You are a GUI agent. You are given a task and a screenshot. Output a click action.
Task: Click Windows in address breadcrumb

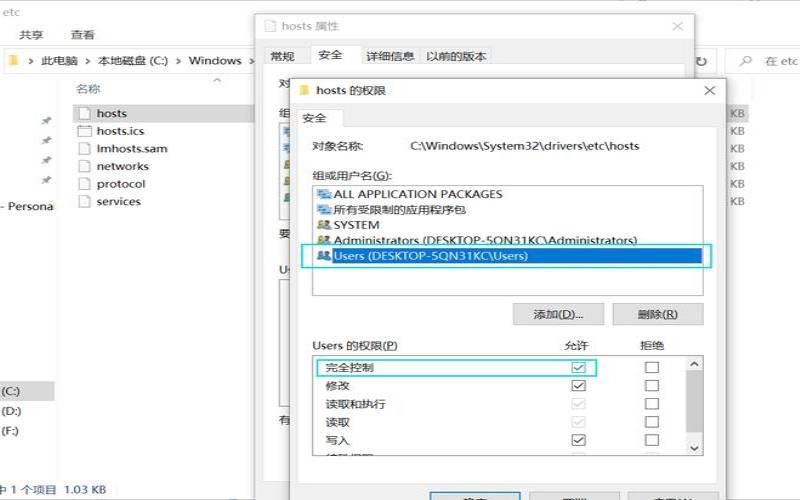pos(215,61)
